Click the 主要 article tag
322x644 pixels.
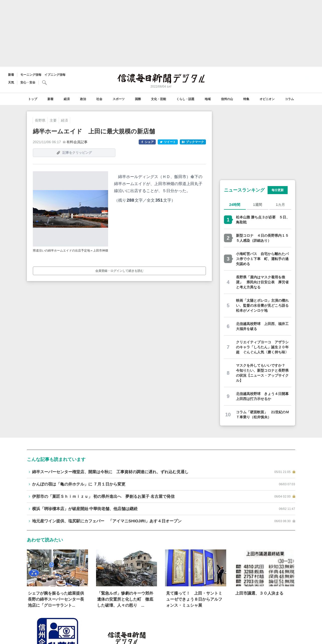(53, 120)
